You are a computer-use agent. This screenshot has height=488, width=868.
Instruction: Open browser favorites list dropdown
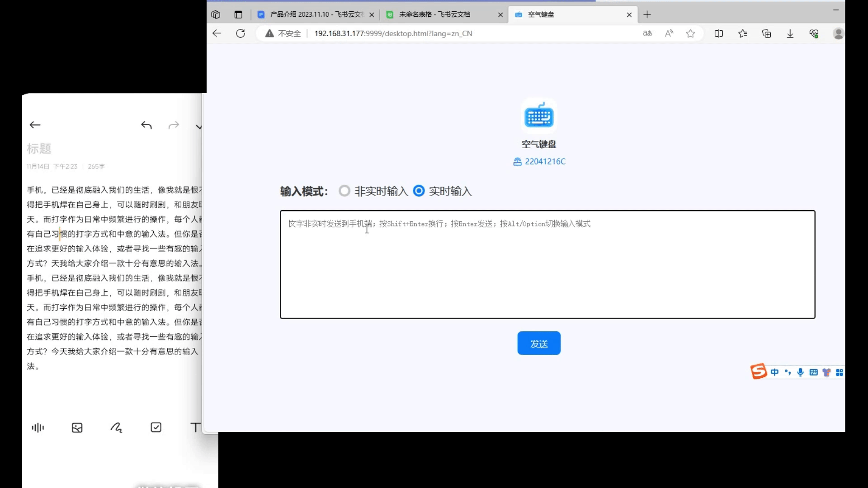coord(742,33)
